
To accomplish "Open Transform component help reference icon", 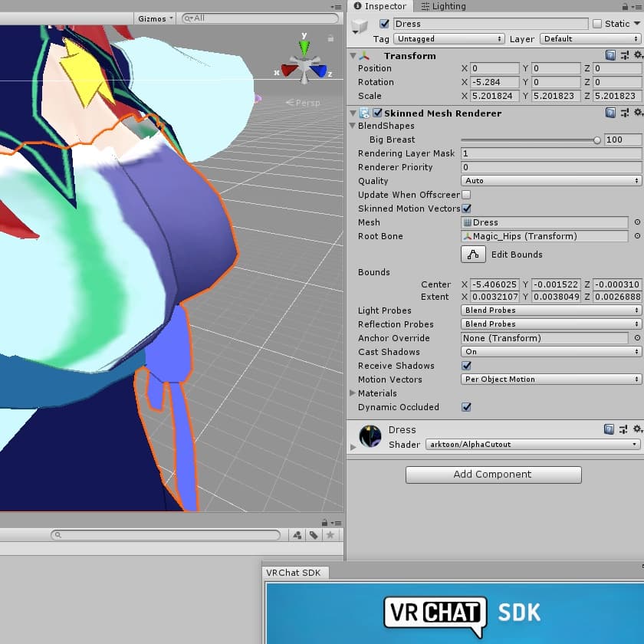I will tap(610, 56).
